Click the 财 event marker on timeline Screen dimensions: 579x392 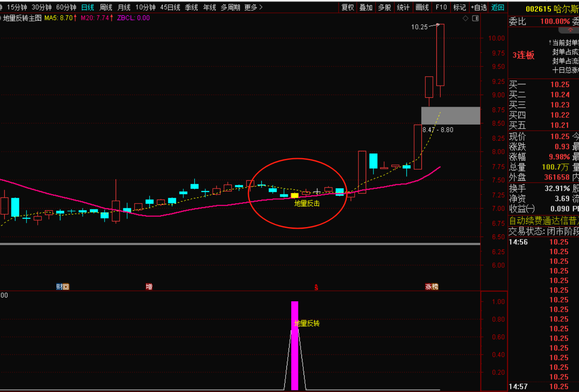coord(60,287)
